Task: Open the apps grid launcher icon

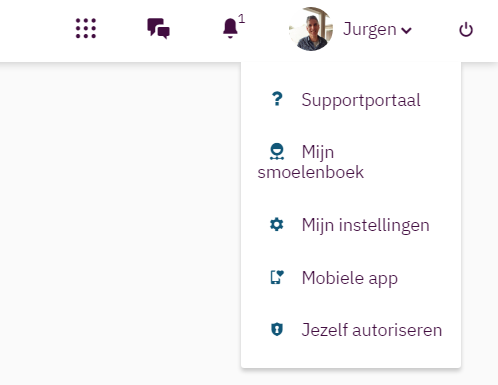Action: click(86, 28)
